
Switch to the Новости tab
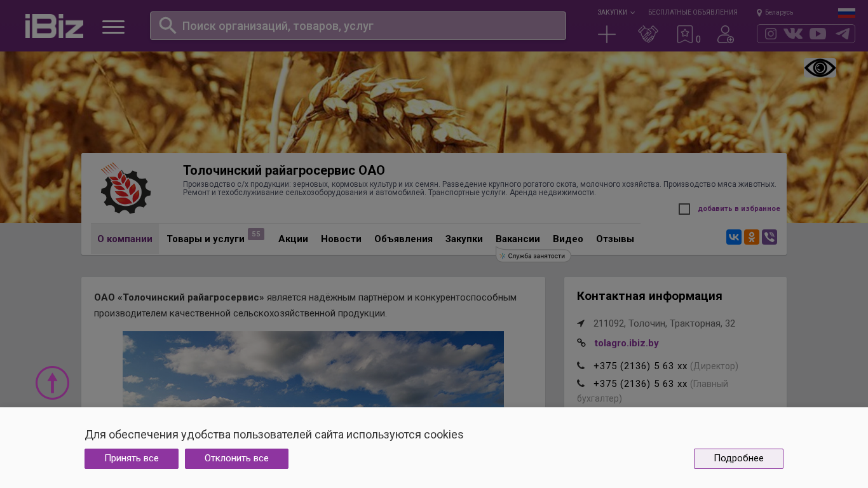click(341, 239)
